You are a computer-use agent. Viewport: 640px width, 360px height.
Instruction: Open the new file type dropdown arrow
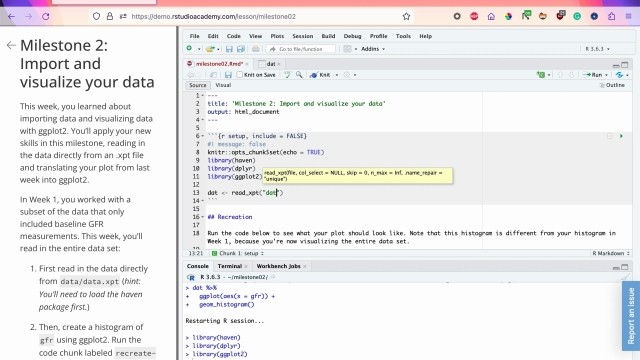(199, 49)
